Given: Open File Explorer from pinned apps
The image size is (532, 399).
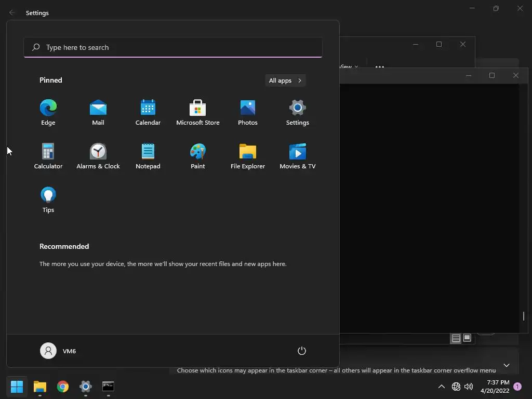Looking at the screenshot, I should pyautogui.click(x=248, y=156).
